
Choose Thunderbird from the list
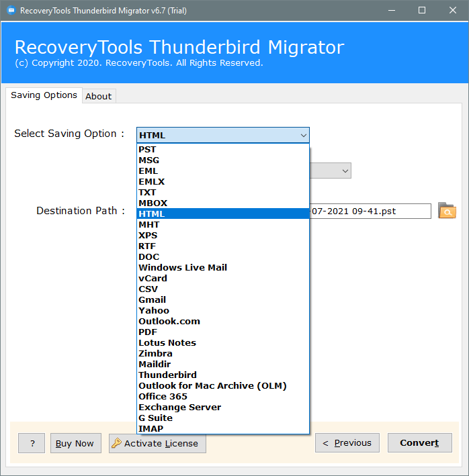(x=223, y=375)
